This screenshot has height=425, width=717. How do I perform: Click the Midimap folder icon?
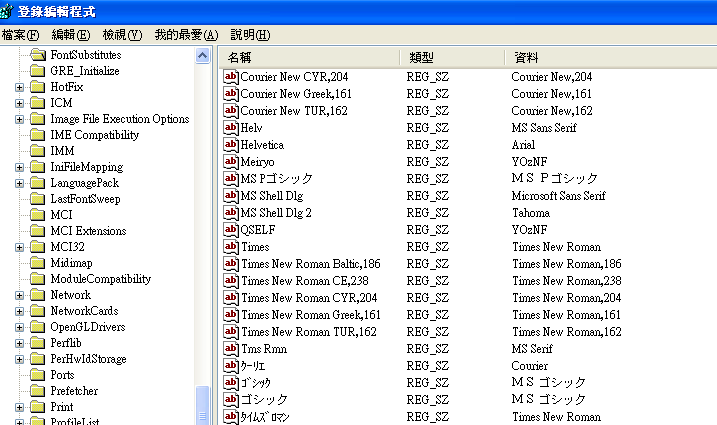[37, 263]
